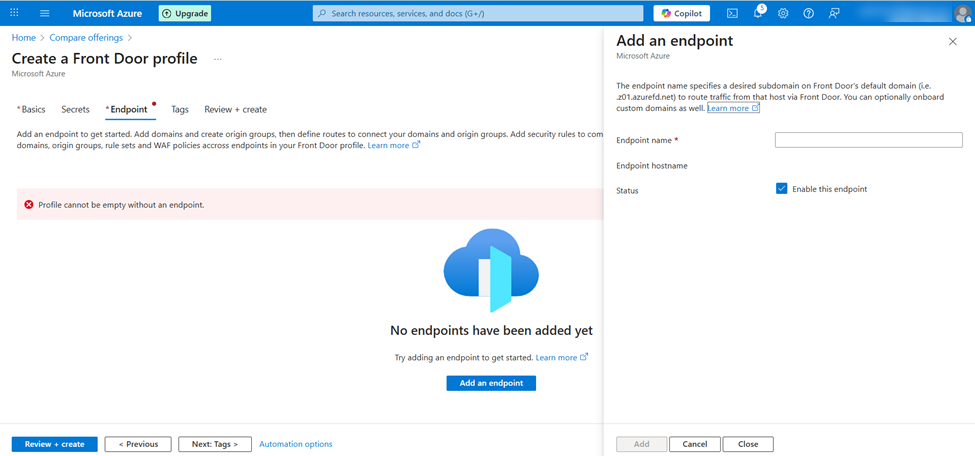Toggle Enable this endpoint checkbox
Viewport: 975px width, 456px height.
[x=782, y=188]
